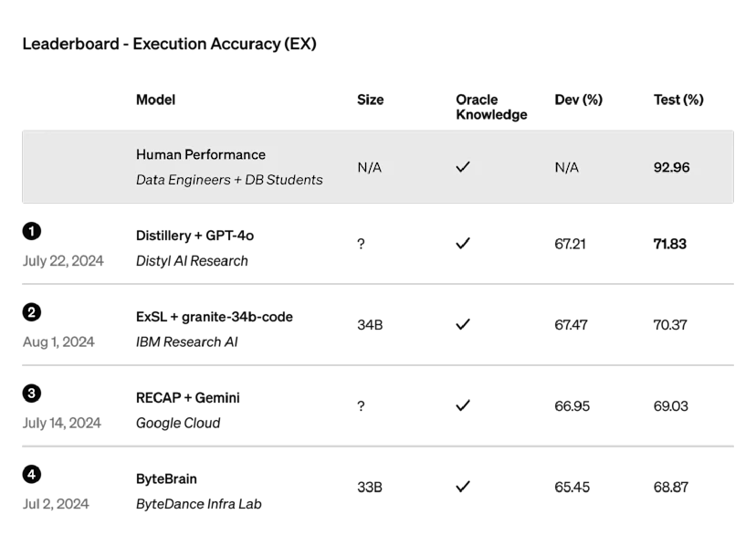Screen dimensions: 756x546
Task: Click the RECAP + Gemini oracle checkmark
Action: 463,405
